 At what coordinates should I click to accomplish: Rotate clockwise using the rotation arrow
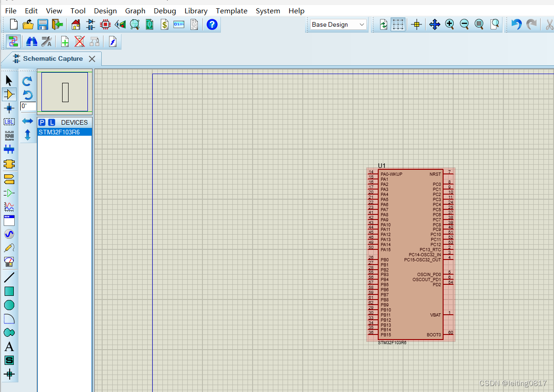pos(28,81)
